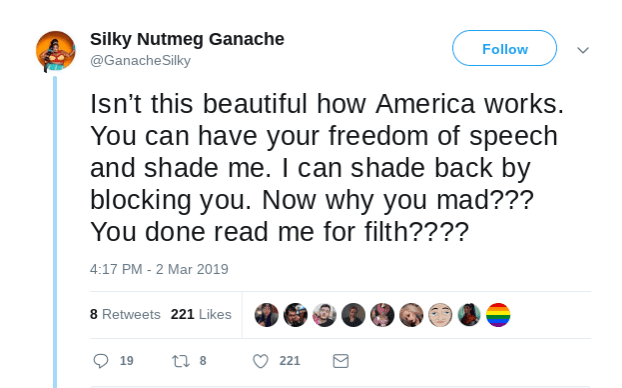Click the first liker avatar in row
This screenshot has height=388, width=622.
click(266, 315)
